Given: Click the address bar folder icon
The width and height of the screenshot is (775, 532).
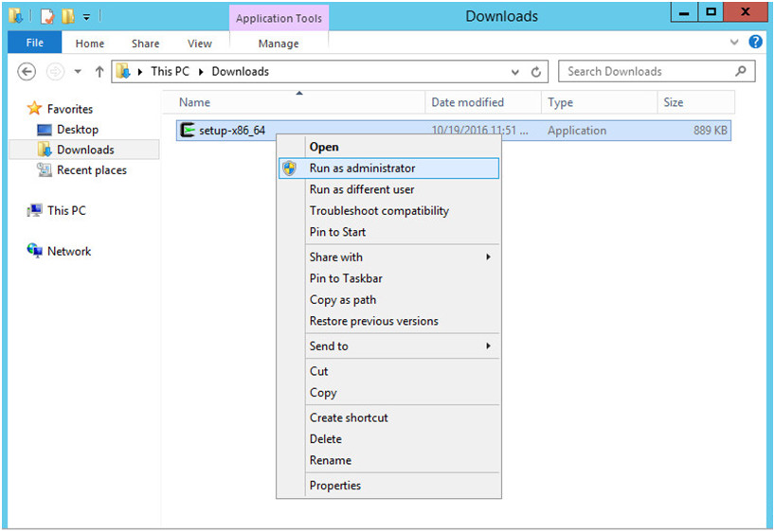Looking at the screenshot, I should coord(123,72).
